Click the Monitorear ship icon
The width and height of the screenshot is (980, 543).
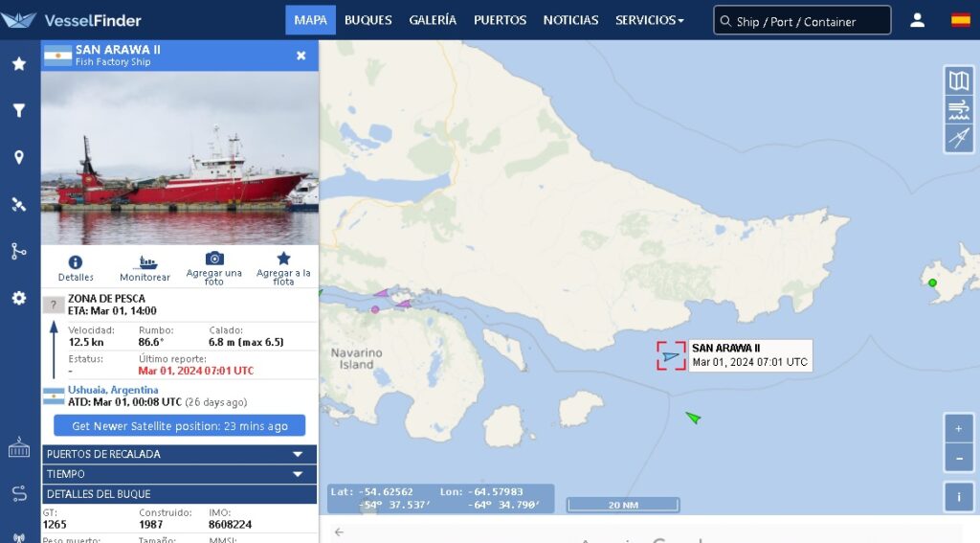pyautogui.click(x=145, y=262)
